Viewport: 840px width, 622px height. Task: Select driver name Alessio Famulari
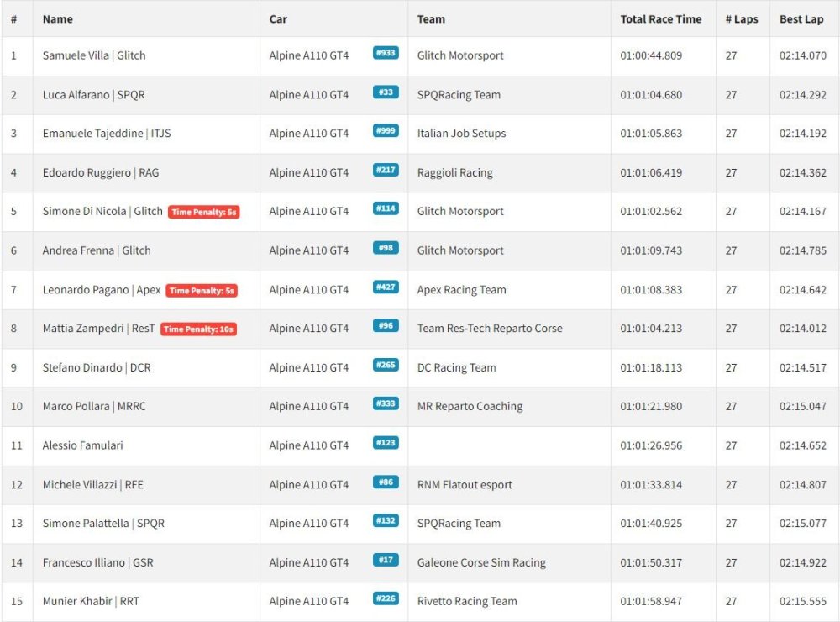click(x=82, y=445)
